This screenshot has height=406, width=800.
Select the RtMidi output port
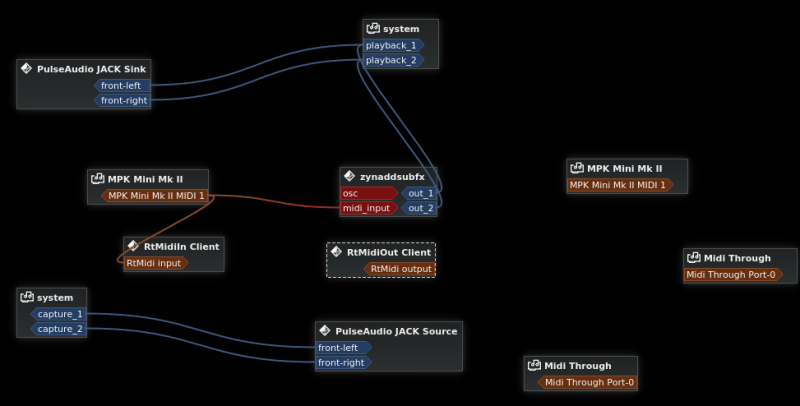399,269
